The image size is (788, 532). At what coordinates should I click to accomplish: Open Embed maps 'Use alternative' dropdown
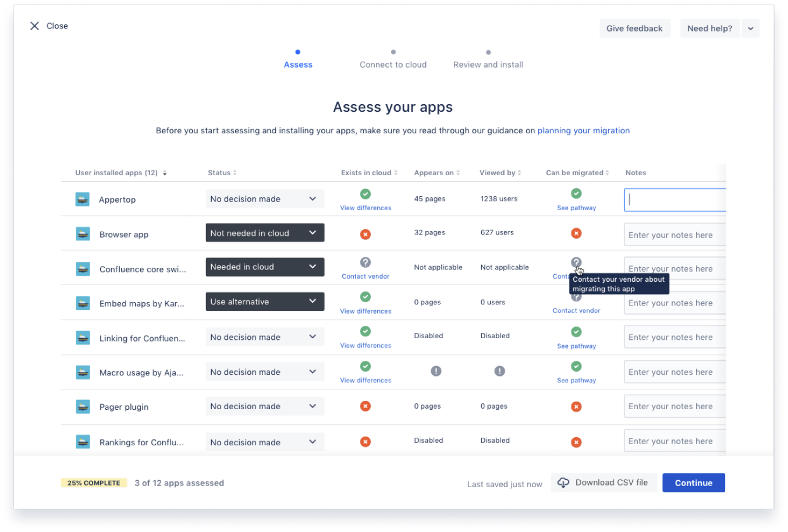coord(265,302)
